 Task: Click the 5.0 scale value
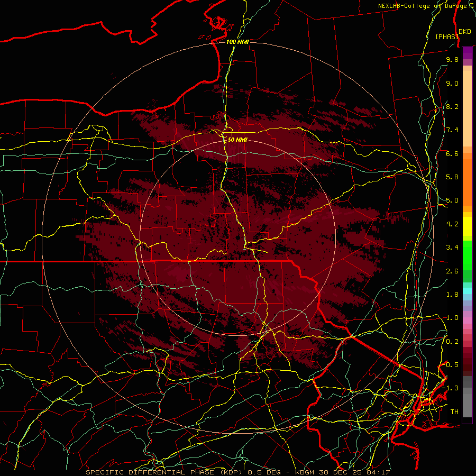tap(452, 200)
